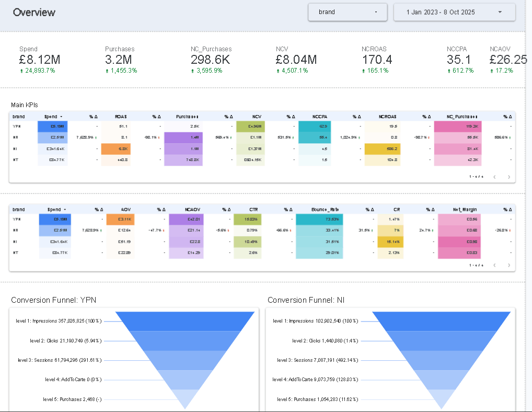Click Spend sort arrow in AOV table
532x412 pixels.
pyautogui.click(x=65, y=210)
